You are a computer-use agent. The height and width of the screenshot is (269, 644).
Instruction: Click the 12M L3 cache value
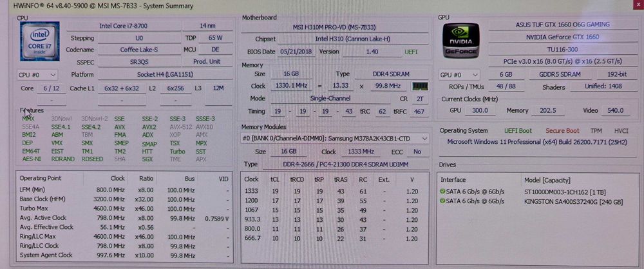pos(218,88)
